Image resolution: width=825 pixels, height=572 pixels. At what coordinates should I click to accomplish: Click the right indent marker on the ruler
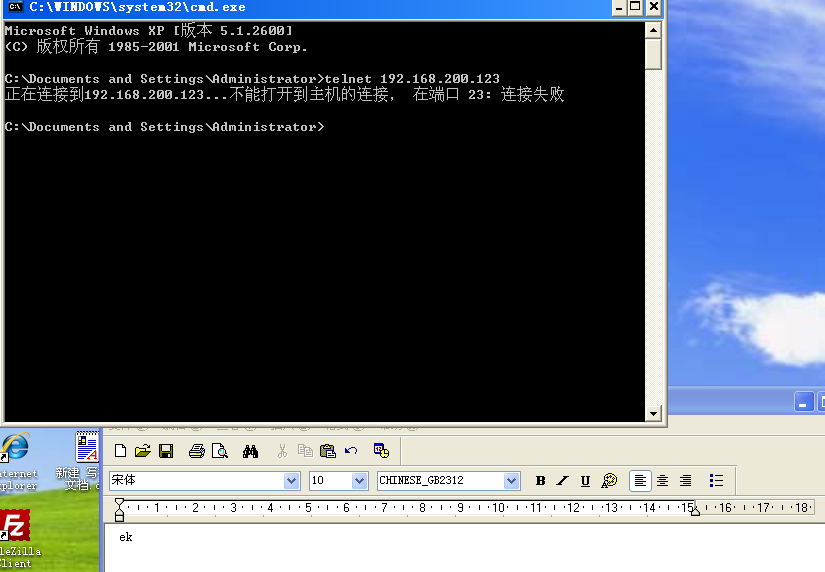tap(695, 509)
